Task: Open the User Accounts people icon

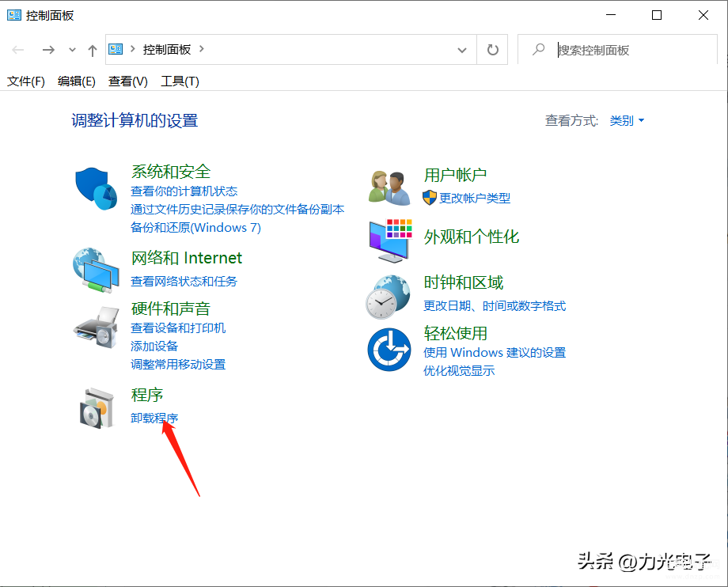Action: 389,188
